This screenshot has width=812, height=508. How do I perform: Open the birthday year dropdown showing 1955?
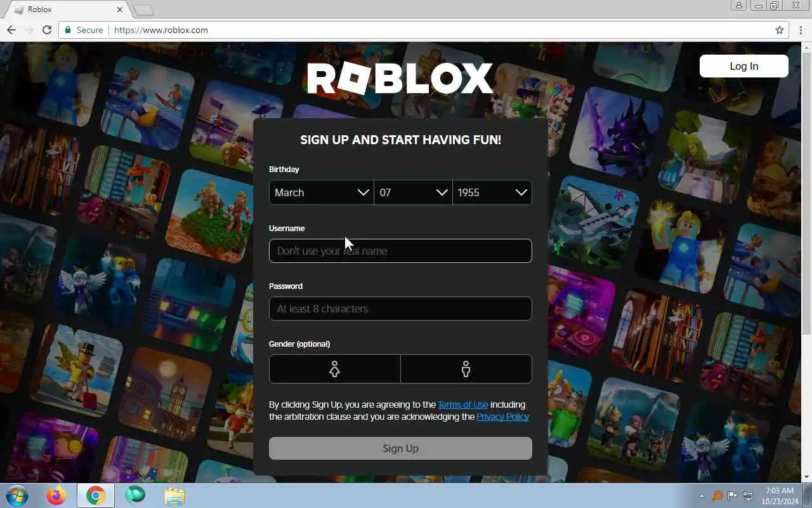[492, 192]
